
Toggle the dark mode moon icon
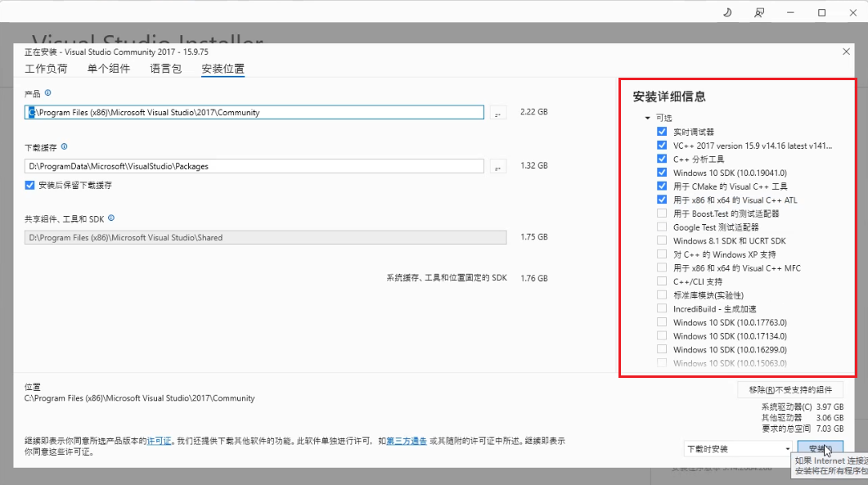727,12
